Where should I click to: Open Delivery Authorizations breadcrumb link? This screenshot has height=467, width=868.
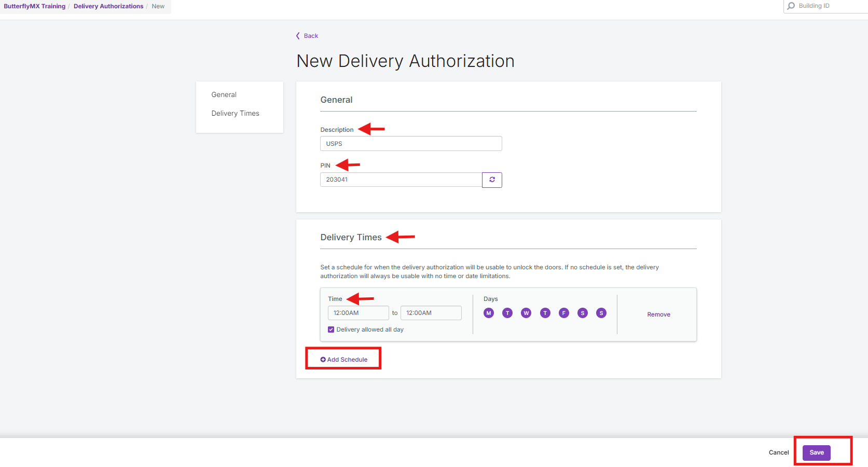108,6
